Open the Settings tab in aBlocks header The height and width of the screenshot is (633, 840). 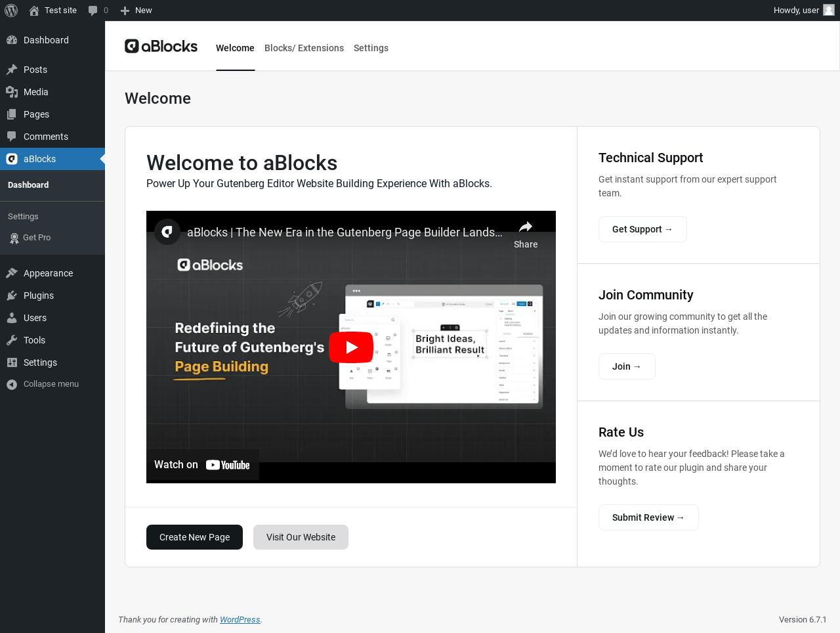pyautogui.click(x=371, y=48)
